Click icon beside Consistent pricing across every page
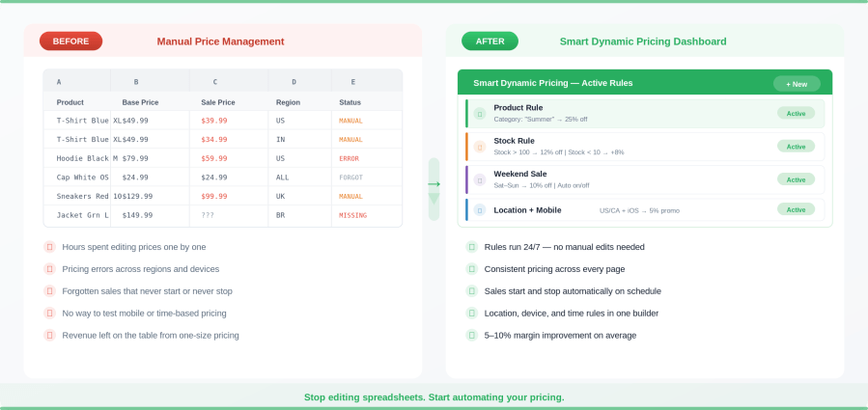 pyautogui.click(x=471, y=269)
